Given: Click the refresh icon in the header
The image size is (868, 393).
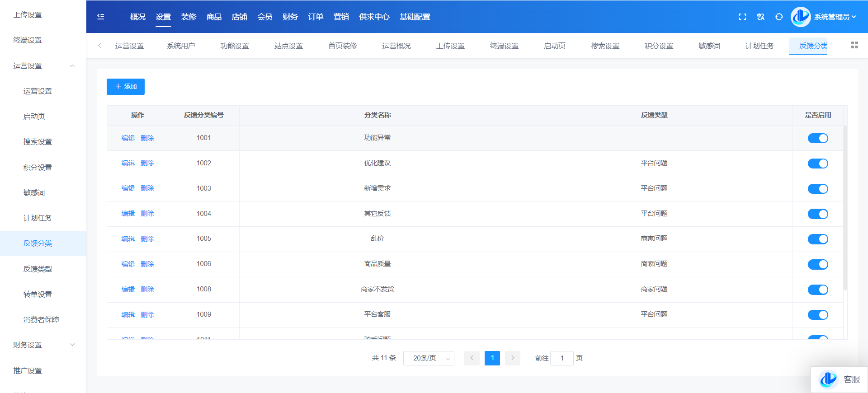Looking at the screenshot, I should tap(779, 17).
